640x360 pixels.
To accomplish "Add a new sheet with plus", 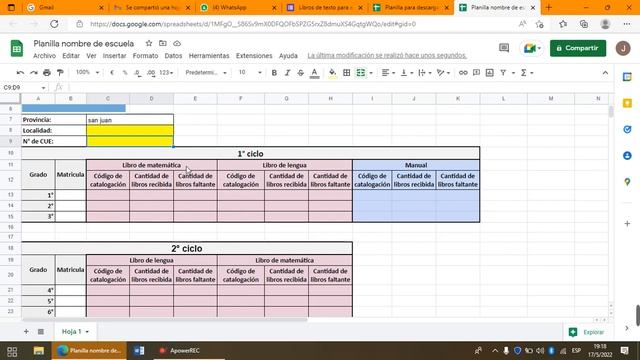I will (26, 331).
